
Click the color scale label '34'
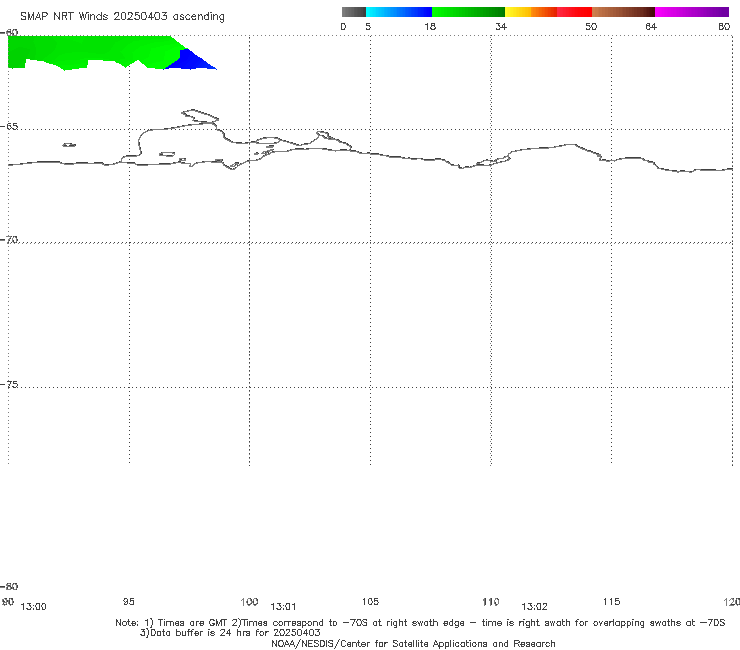click(x=501, y=26)
